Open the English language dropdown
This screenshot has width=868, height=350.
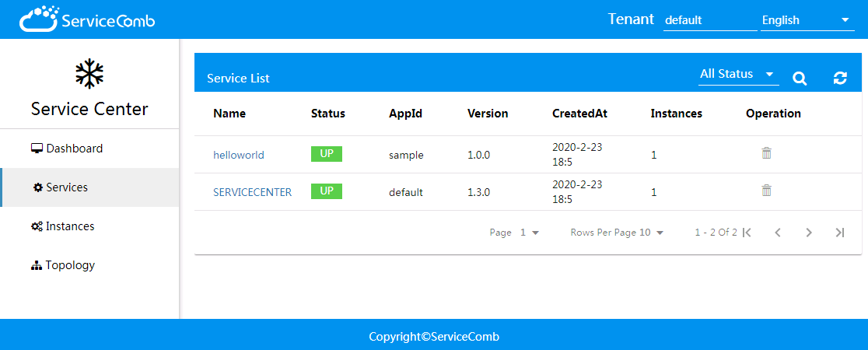click(807, 20)
